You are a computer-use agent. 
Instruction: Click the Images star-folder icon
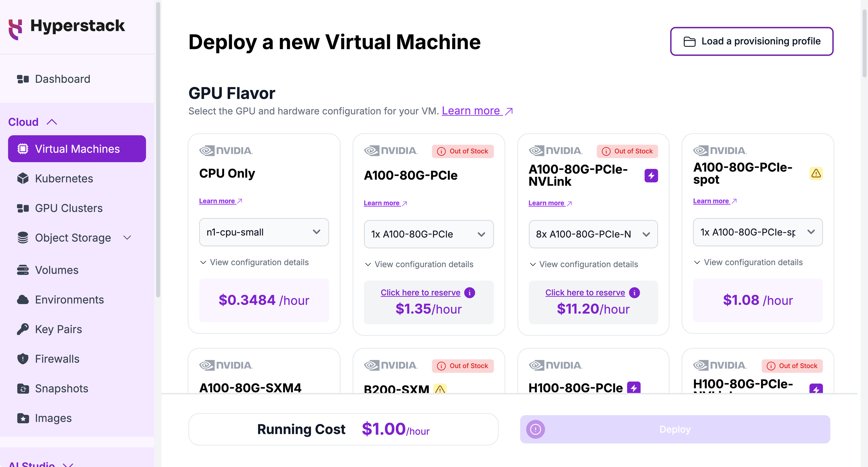(23, 418)
